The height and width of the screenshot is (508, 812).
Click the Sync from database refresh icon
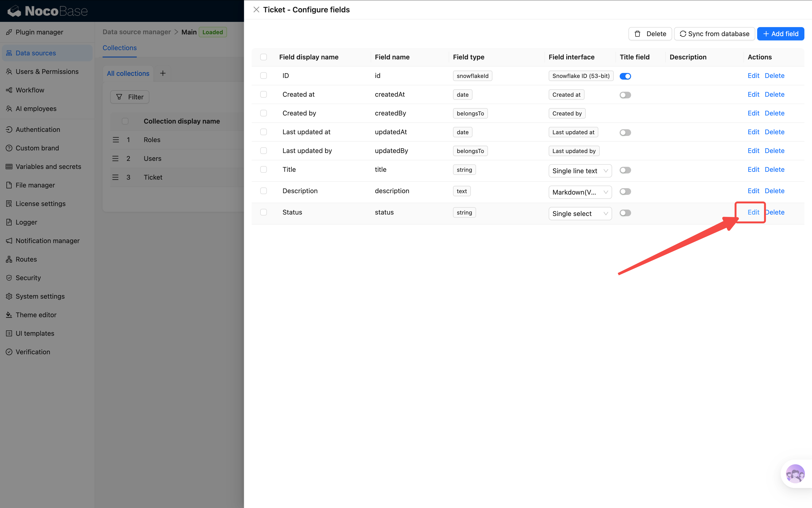pyautogui.click(x=683, y=34)
